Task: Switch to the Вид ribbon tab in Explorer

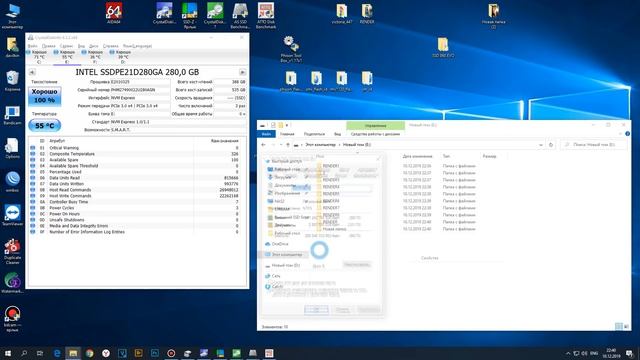Action: (338, 134)
